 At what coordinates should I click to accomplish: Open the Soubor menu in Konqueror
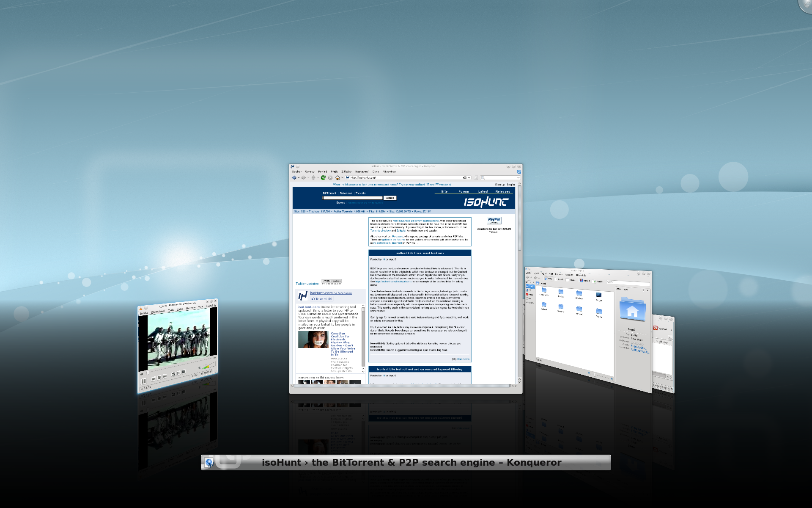(297, 171)
